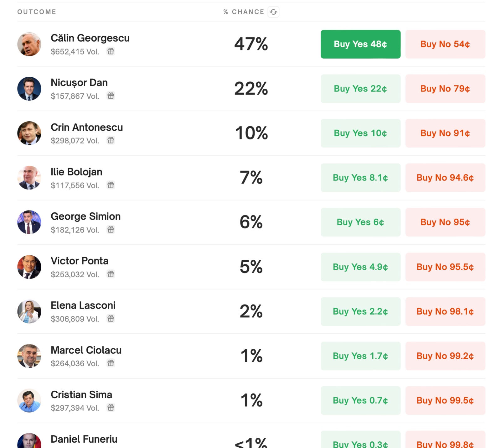
Task: Click the gift rewards icon for Marcel Ciolacu
Action: (111, 363)
